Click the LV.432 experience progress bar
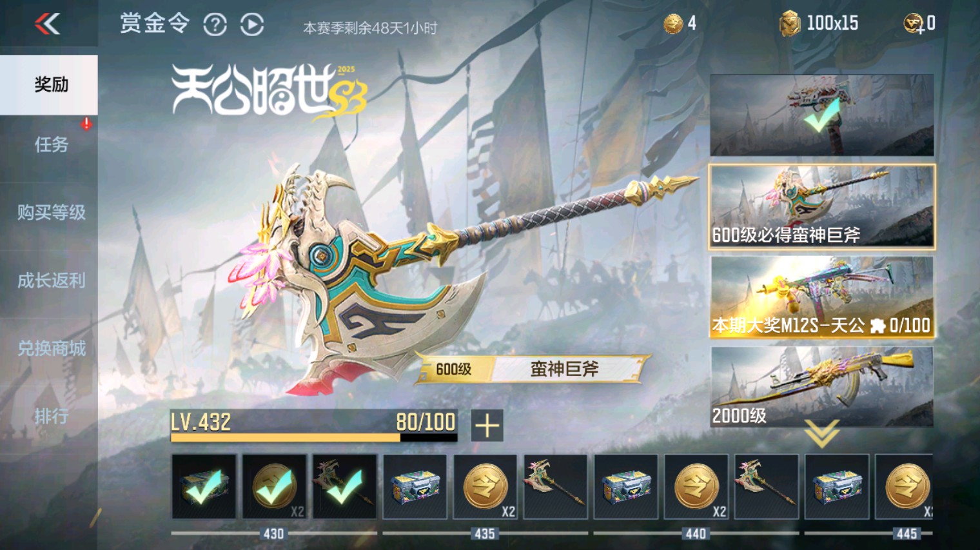The image size is (980, 550). pos(314,426)
